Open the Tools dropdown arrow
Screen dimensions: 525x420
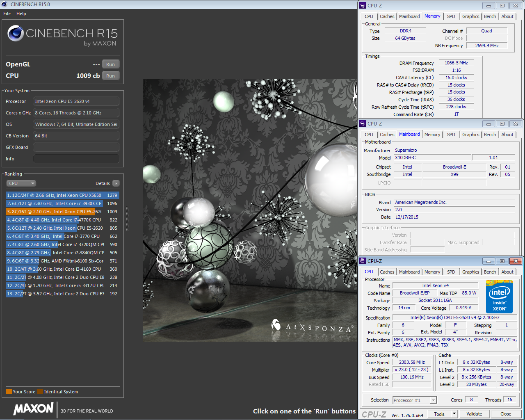pos(454,414)
